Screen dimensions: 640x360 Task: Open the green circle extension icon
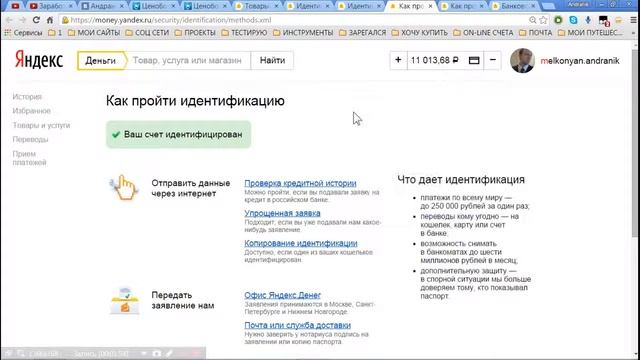[558, 20]
